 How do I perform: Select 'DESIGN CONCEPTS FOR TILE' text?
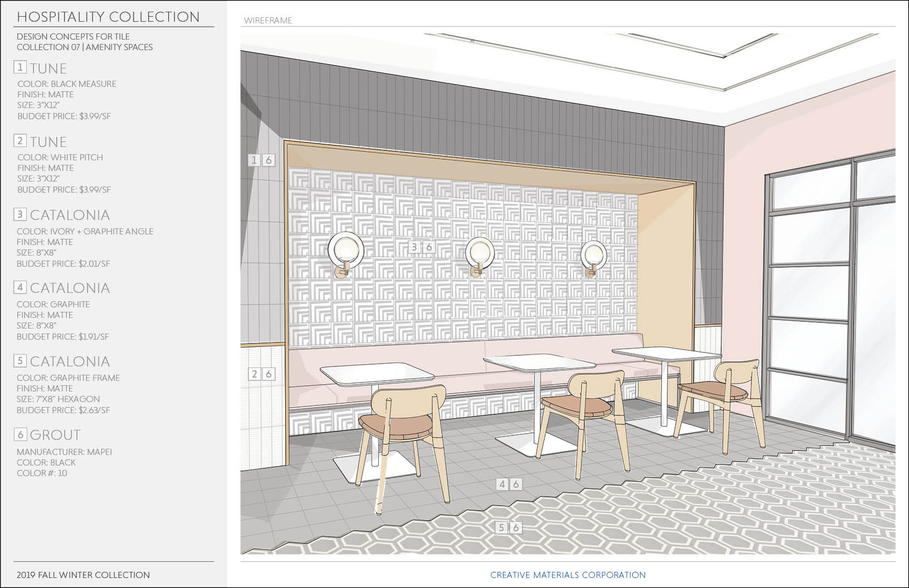[x=73, y=37]
